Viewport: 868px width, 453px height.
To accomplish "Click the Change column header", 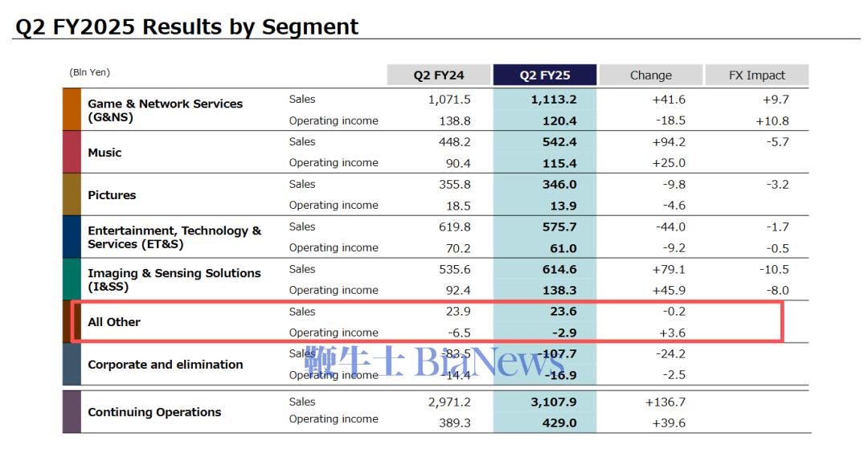I will tap(650, 75).
